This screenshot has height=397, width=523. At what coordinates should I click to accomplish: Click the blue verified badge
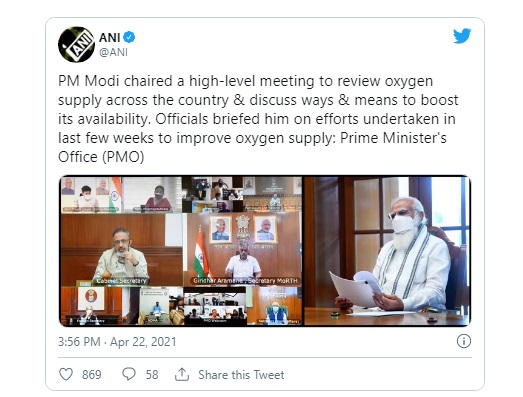coord(129,37)
